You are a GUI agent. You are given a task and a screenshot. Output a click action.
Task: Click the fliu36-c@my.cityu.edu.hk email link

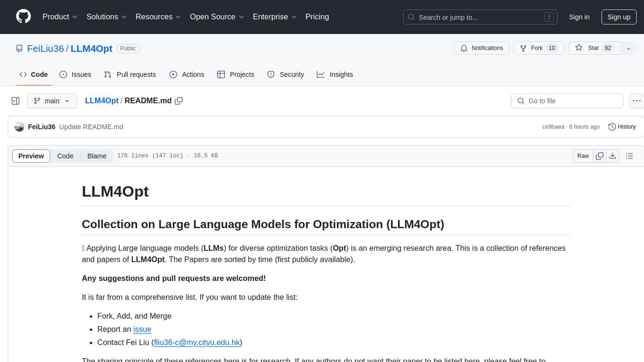point(198,342)
